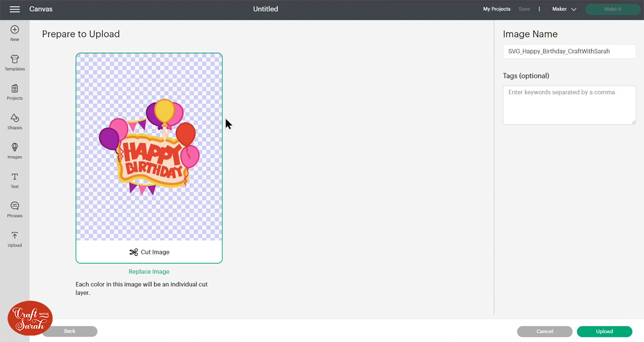Click the Cancel button
Image resolution: width=644 pixels, height=342 pixels.
pyautogui.click(x=544, y=331)
